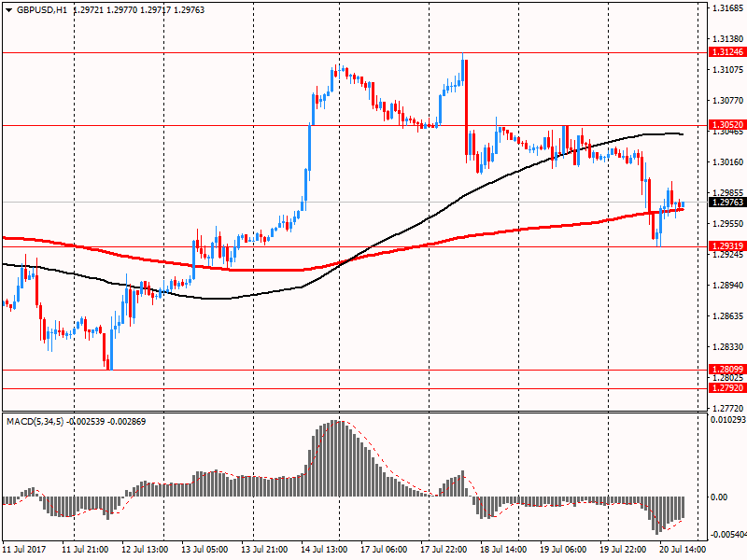
Task: Click the 12 Jul 13:00 time label
Action: 145,549
